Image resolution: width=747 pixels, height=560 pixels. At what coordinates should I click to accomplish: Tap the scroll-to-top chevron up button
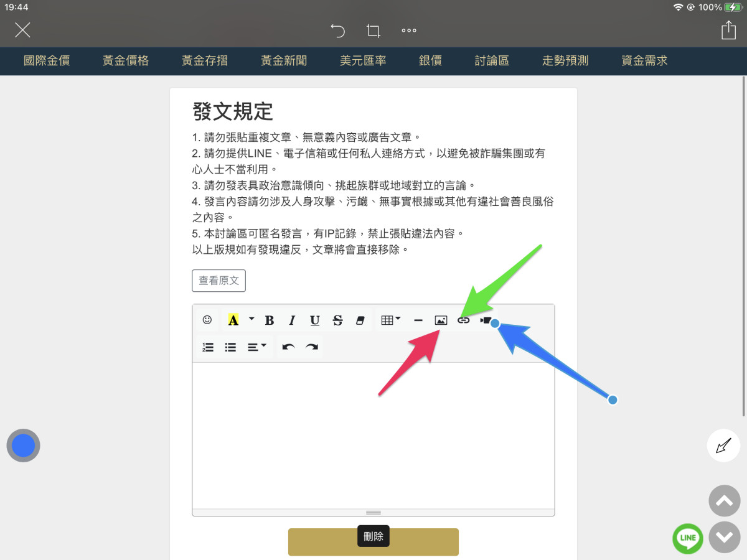click(x=725, y=502)
